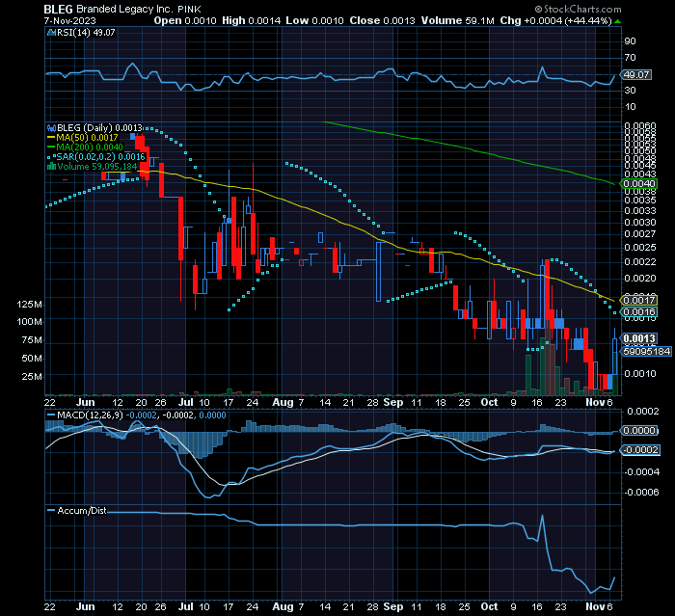This screenshot has height=616, width=675.
Task: Click the RSI line icon beside RSI(14)
Action: pyautogui.click(x=51, y=32)
